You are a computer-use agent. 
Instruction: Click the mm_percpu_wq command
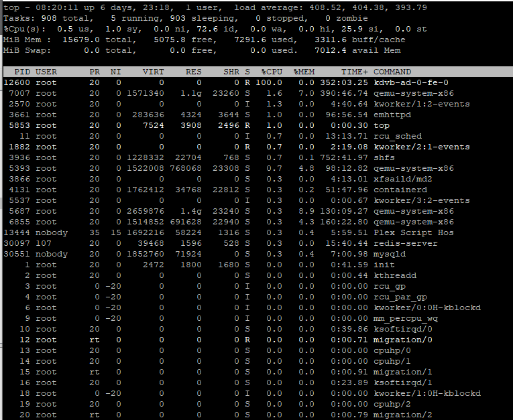[406, 319]
